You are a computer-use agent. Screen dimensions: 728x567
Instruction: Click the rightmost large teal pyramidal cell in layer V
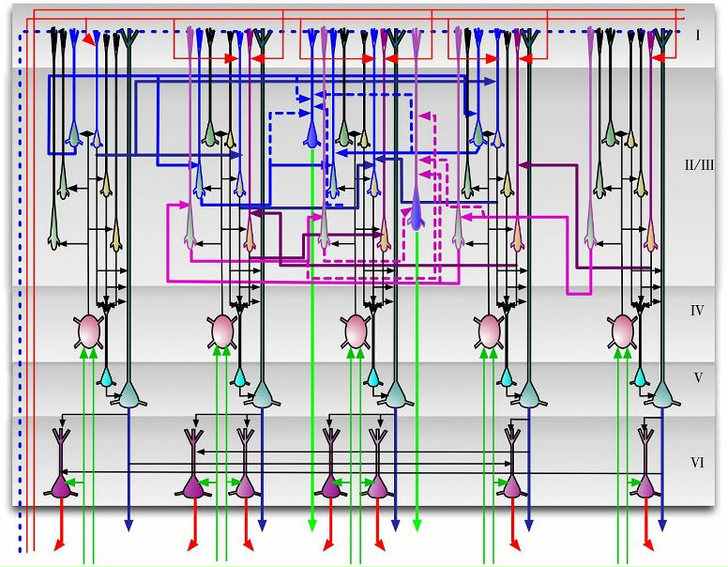(662, 396)
